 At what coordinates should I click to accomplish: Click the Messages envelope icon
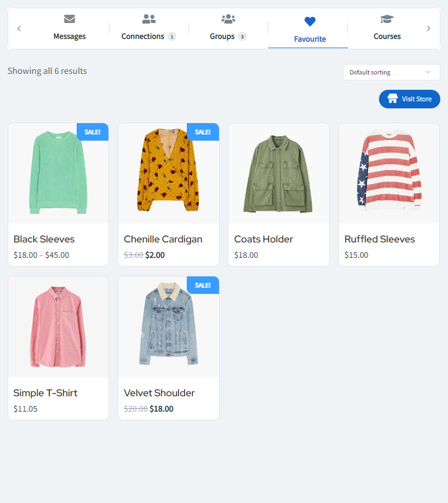70,19
